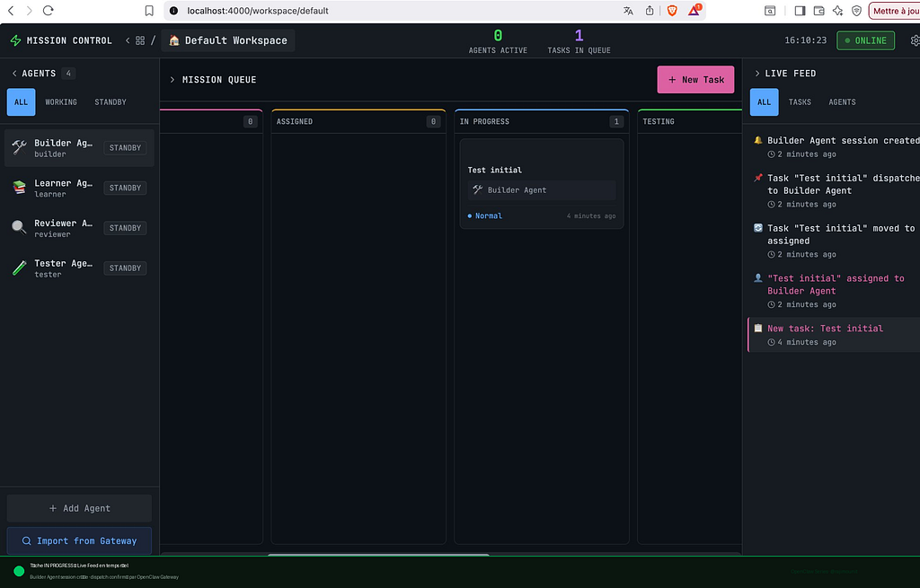
Task: Click the person icon on assigned event
Action: coord(758,278)
